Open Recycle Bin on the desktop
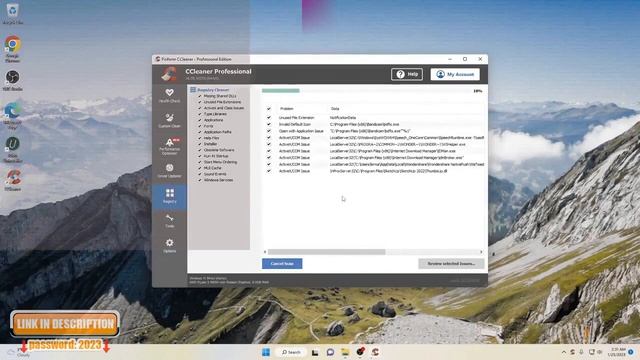The width and height of the screenshot is (640, 360). coord(13,13)
